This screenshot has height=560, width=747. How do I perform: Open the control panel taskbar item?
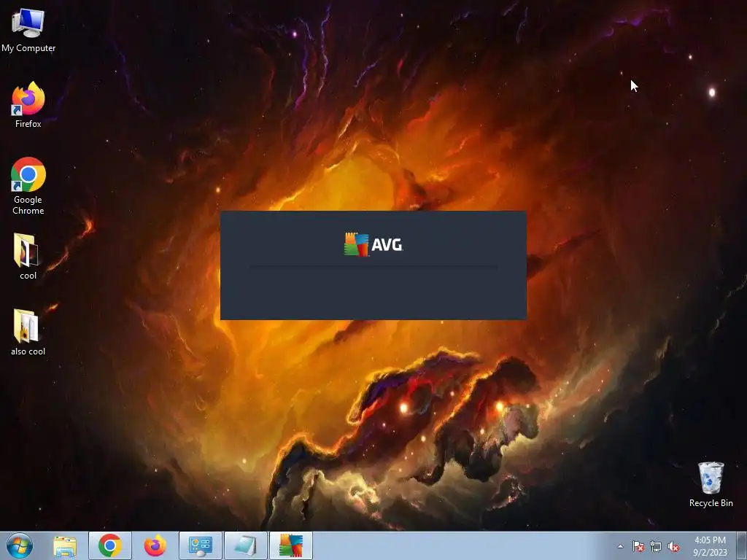(201, 545)
